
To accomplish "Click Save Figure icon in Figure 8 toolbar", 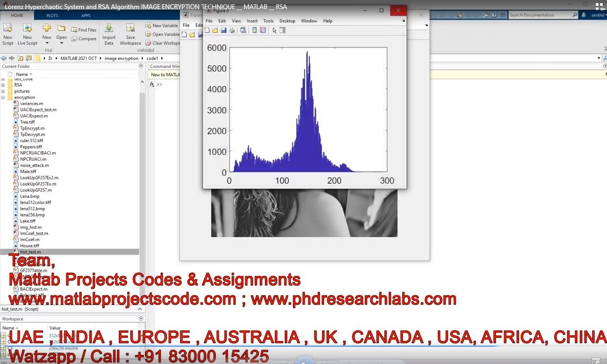I will point(223,30).
